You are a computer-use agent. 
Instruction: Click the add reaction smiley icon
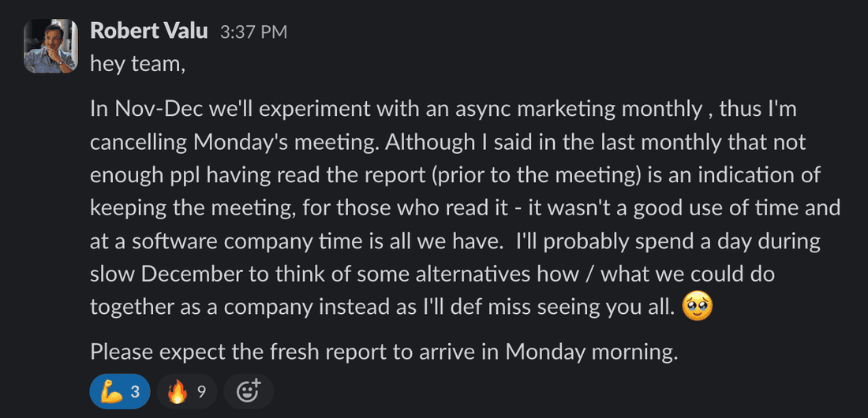point(249,392)
